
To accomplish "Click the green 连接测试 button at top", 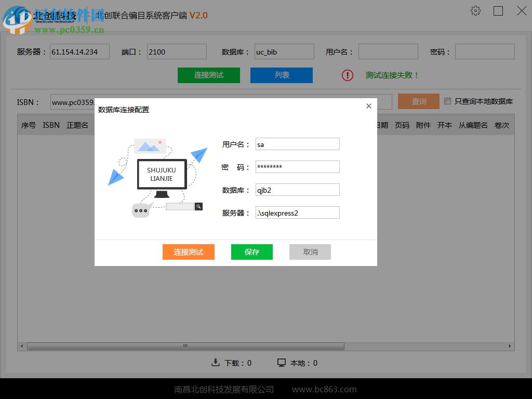I will coord(208,75).
